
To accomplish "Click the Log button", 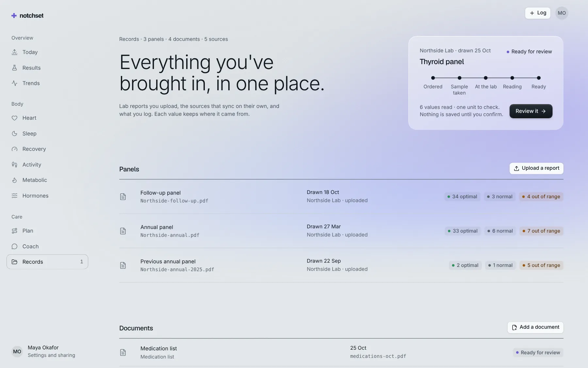I will (538, 13).
